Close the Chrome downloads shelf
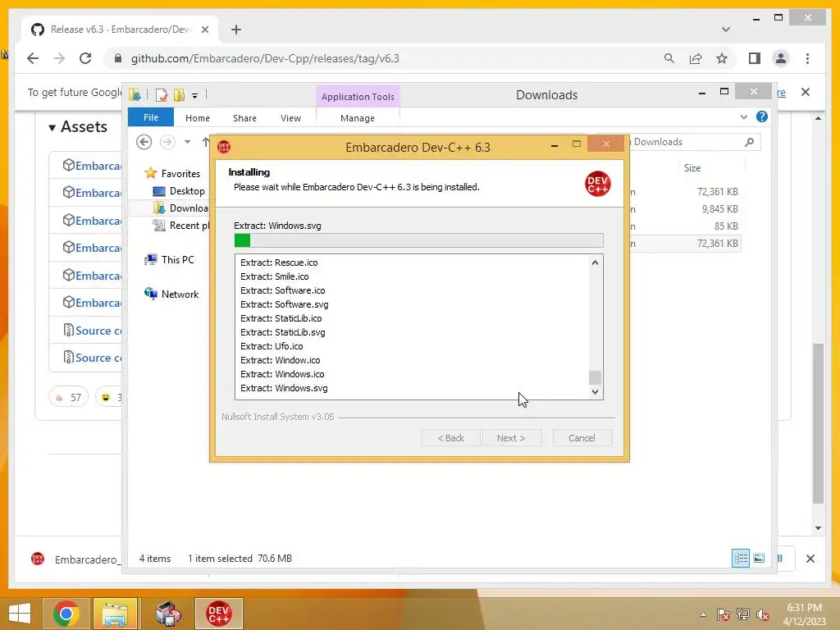This screenshot has width=840, height=630. click(x=810, y=559)
